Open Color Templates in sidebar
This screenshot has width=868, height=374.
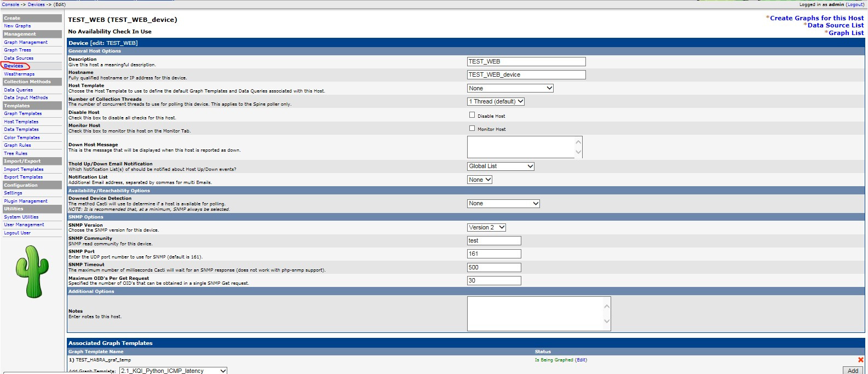[x=22, y=137]
